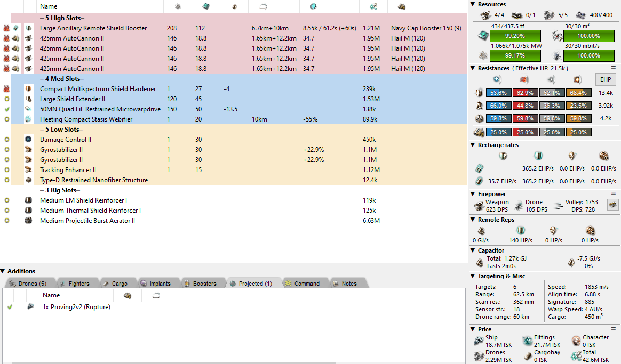Click the Damage Control II module icon
The width and height of the screenshot is (621, 364).
tap(29, 140)
